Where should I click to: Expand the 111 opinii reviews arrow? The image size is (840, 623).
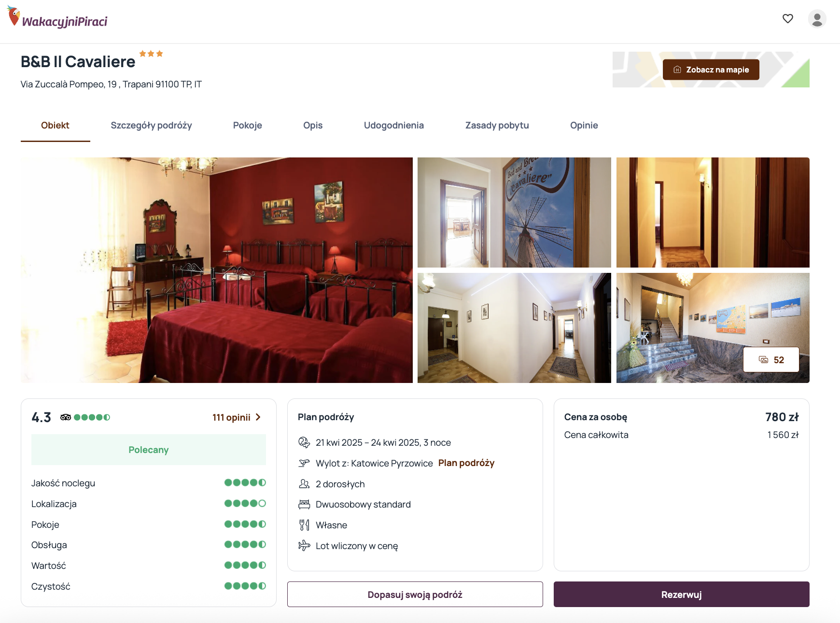coord(258,417)
